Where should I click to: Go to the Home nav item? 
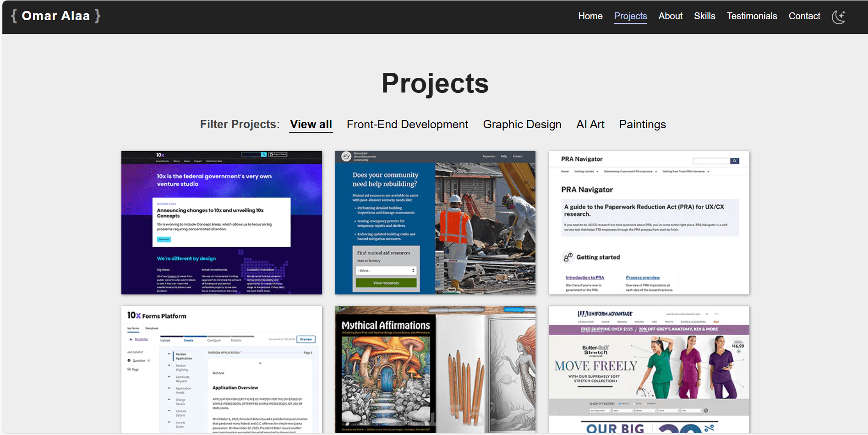click(590, 16)
